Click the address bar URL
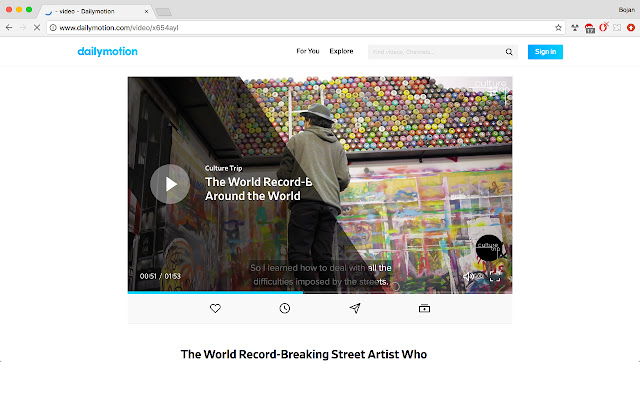Screen dimensions: 640x400 point(119,28)
